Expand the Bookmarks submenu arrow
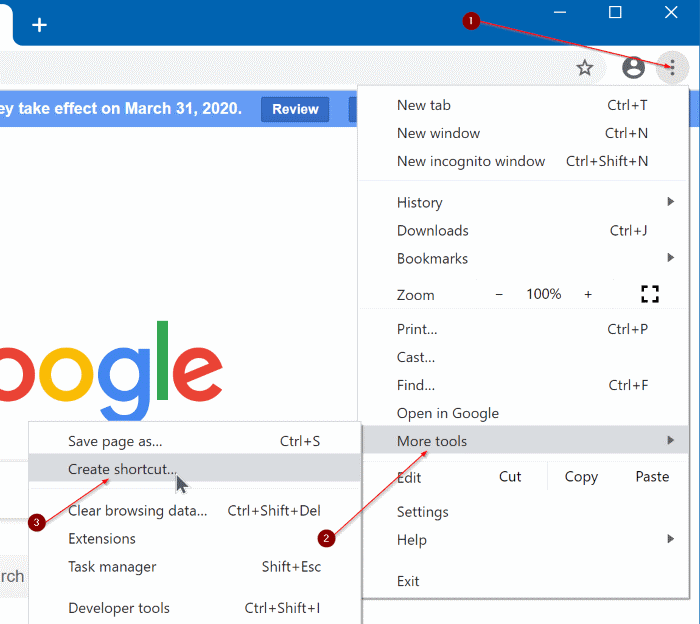Viewport: 700px width, 624px height. tap(670, 258)
